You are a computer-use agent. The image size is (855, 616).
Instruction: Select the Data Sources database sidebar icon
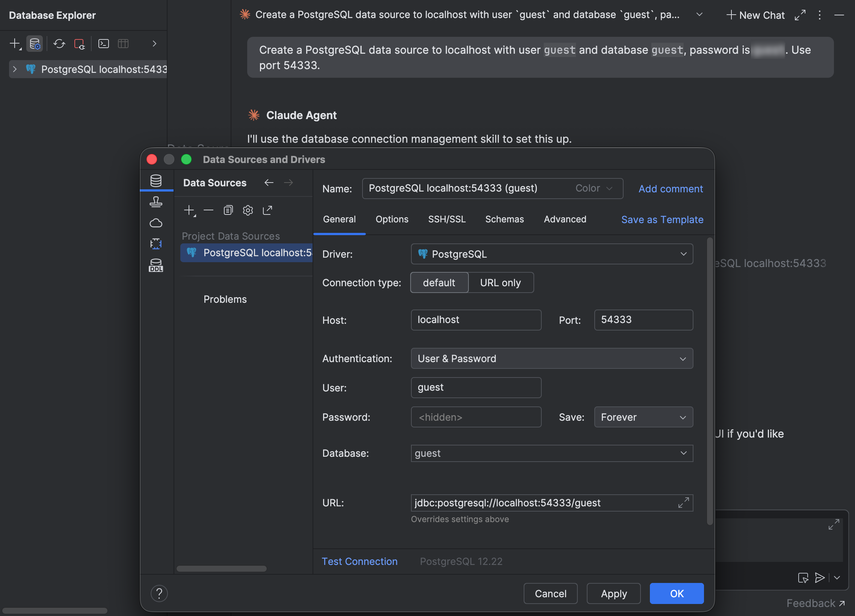coord(156,181)
